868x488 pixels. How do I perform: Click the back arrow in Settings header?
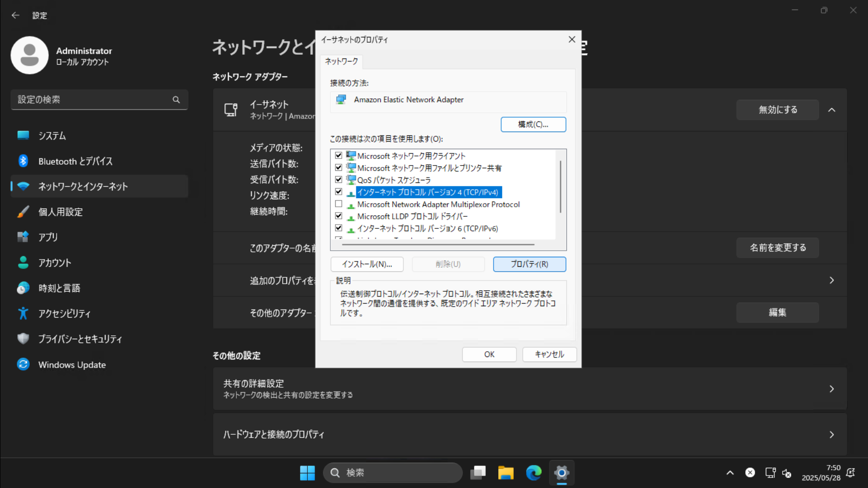tap(15, 15)
